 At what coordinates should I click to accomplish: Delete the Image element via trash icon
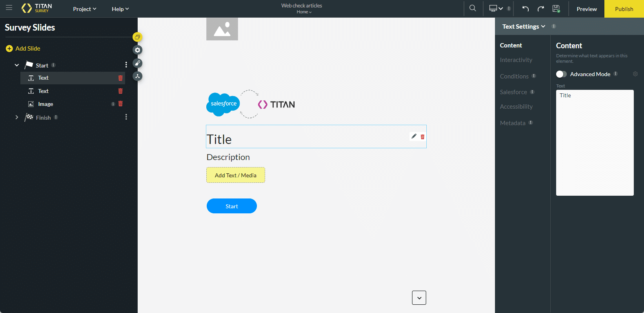120,104
